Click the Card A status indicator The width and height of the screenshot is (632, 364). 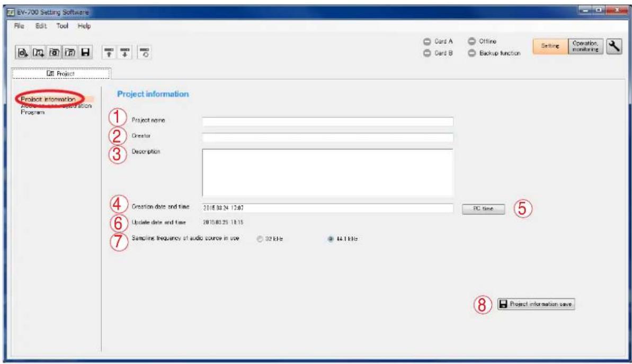tap(438, 41)
